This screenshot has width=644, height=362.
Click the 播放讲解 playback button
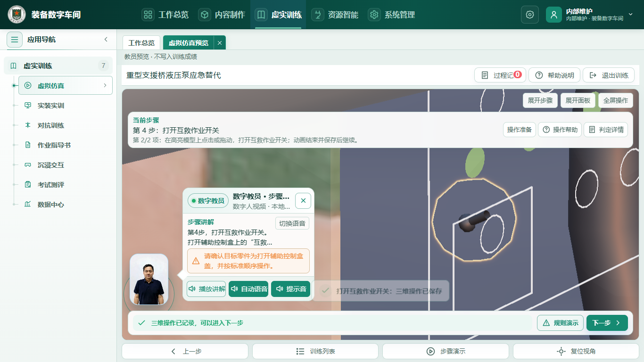tap(206, 289)
